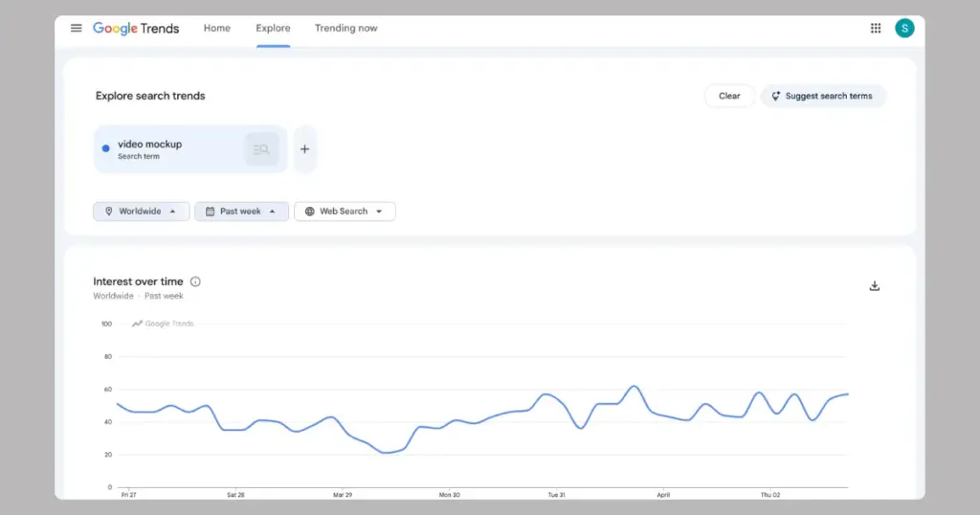Click the April axis label
The width and height of the screenshot is (980, 515).
663,495
